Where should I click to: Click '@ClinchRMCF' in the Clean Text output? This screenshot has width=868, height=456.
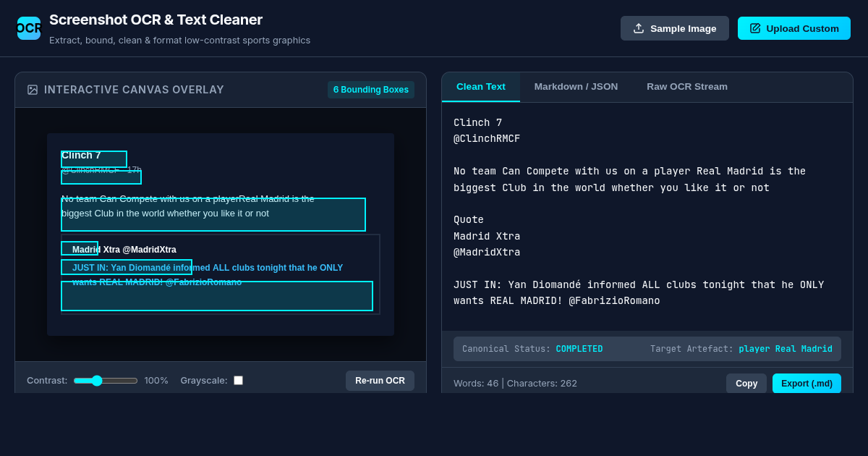pyautogui.click(x=487, y=139)
